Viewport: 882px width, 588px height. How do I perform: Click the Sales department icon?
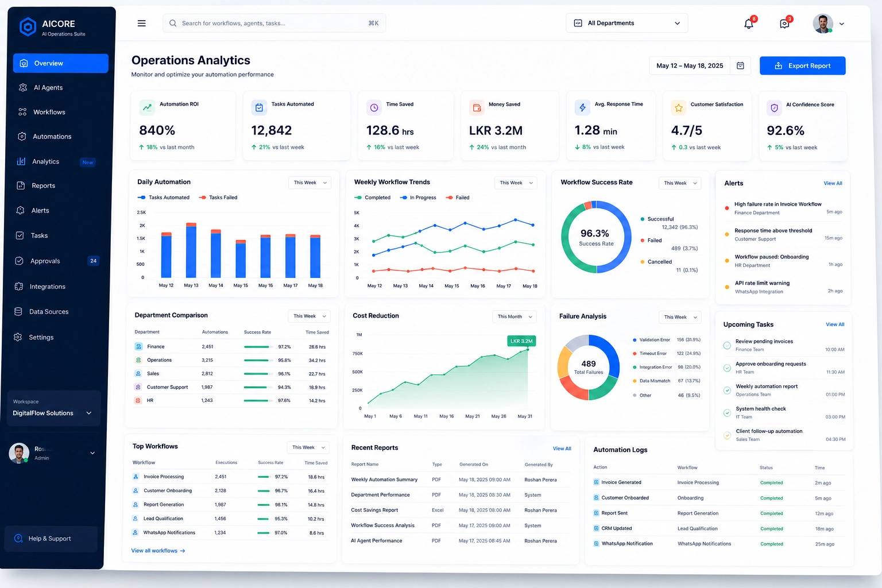(138, 373)
